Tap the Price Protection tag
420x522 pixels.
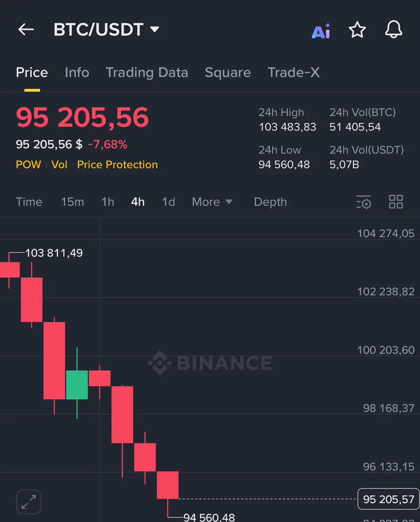pyautogui.click(x=117, y=164)
